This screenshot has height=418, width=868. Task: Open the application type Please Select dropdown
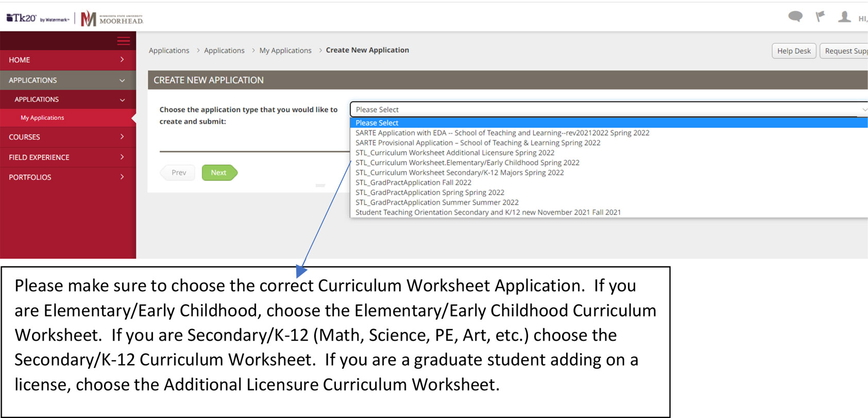(x=608, y=110)
